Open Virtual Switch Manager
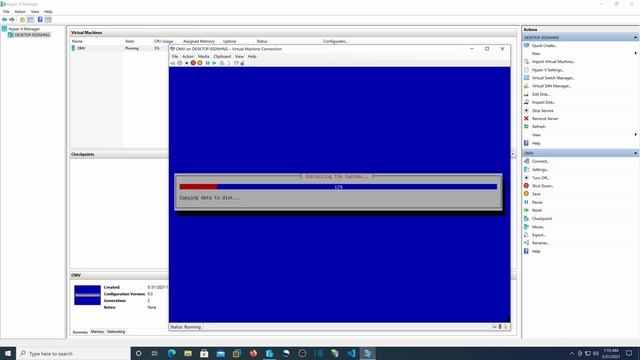Viewport: 640px width, 360px height. [x=553, y=78]
